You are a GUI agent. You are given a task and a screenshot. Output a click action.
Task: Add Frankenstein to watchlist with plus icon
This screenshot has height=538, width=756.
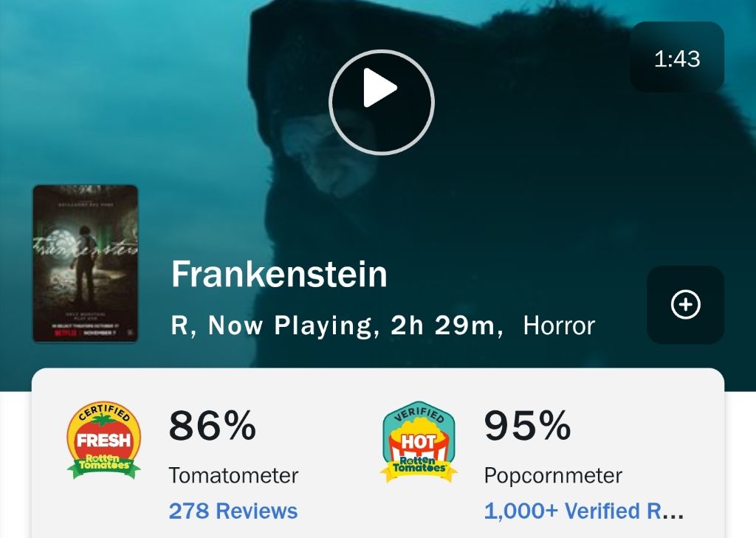click(685, 305)
